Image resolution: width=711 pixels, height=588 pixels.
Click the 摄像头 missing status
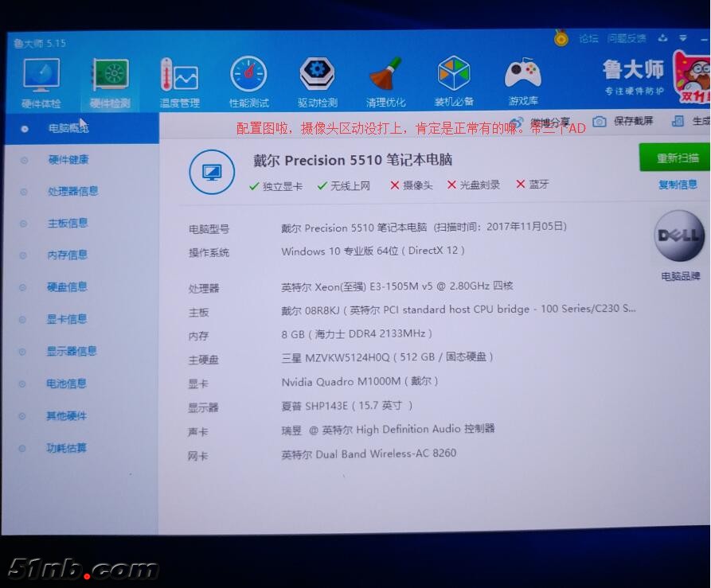[x=412, y=185]
